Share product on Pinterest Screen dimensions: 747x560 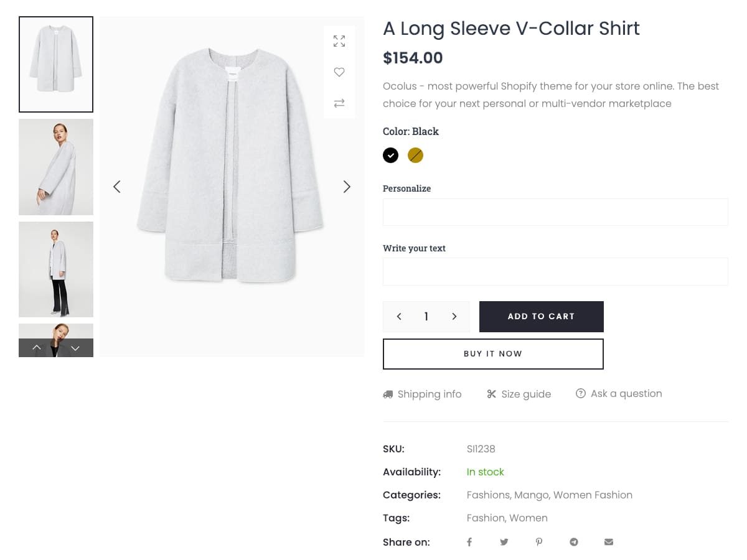[x=539, y=542]
